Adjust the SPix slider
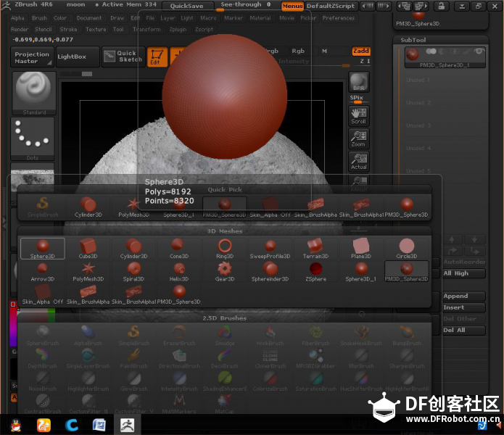Screen dimensions: 504x435 click(358, 100)
